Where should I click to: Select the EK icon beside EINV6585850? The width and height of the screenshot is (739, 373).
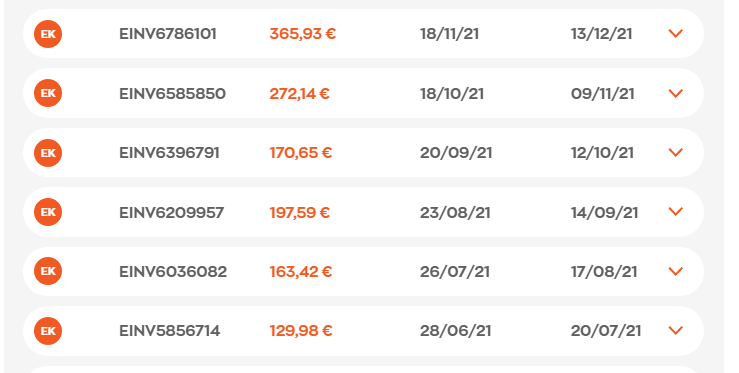[x=48, y=93]
